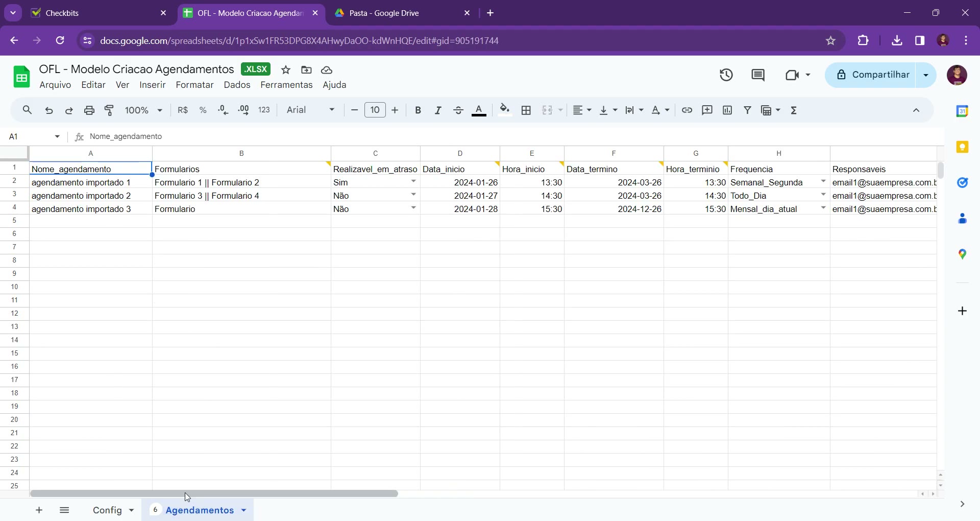
Task: Open version history clock icon
Action: [x=726, y=75]
